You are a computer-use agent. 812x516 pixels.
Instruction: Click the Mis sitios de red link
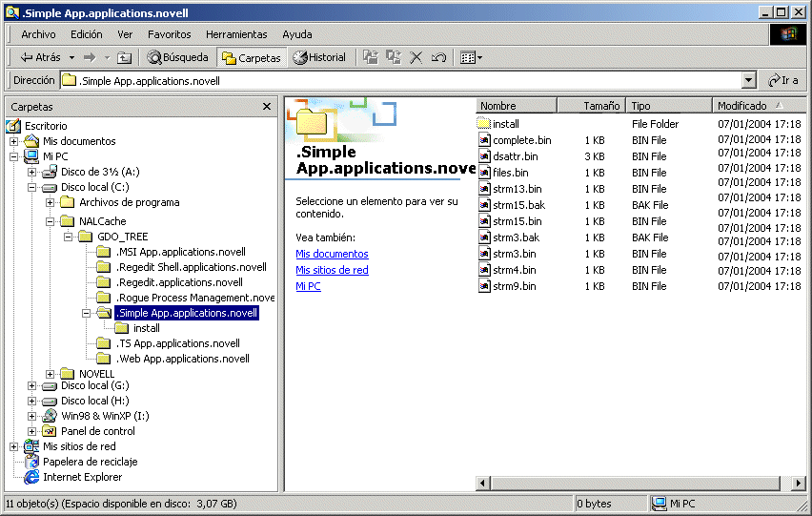[x=332, y=270]
